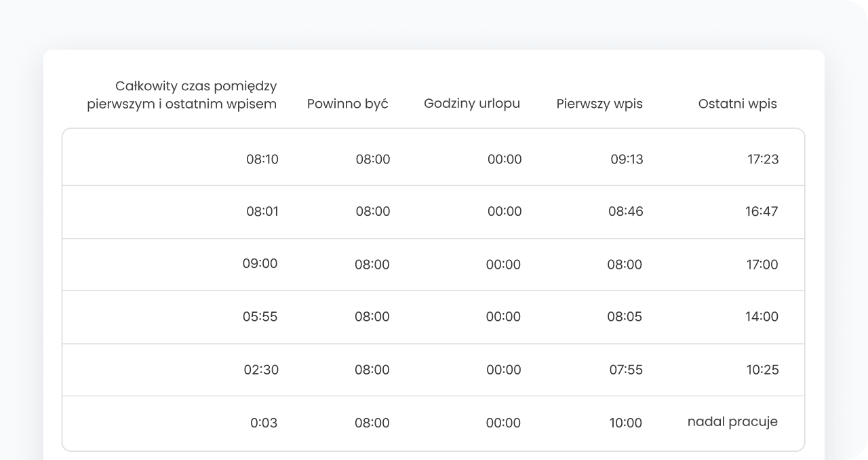Click the 'Ostatni wpis' column header
This screenshot has width=868, height=460.
[x=738, y=104]
